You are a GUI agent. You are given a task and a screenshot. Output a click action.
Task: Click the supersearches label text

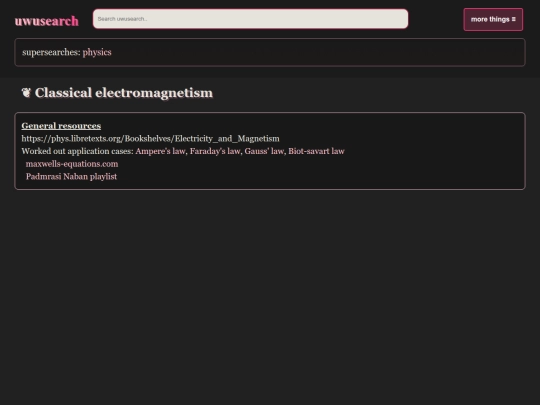pyautogui.click(x=51, y=52)
